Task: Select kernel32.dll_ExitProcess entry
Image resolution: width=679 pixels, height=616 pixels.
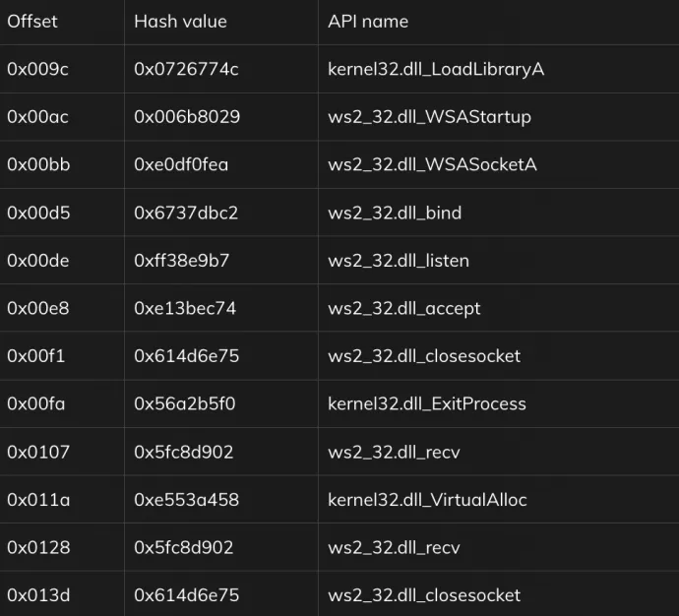Action: coord(427,403)
